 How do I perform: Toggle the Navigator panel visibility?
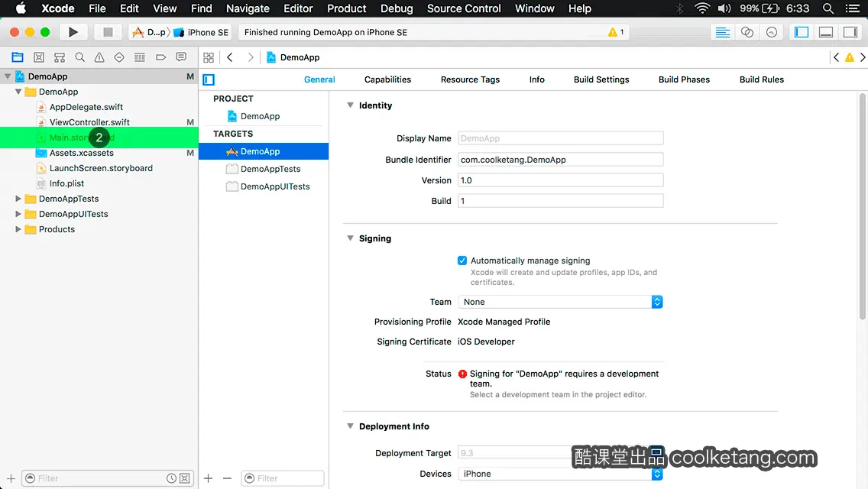(801, 32)
